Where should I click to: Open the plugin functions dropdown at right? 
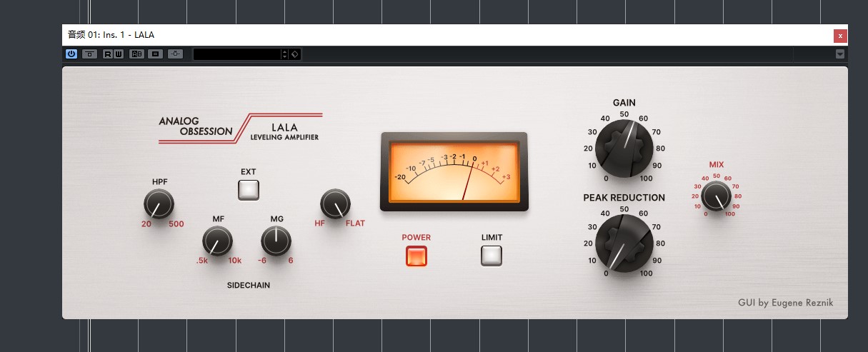tap(840, 54)
